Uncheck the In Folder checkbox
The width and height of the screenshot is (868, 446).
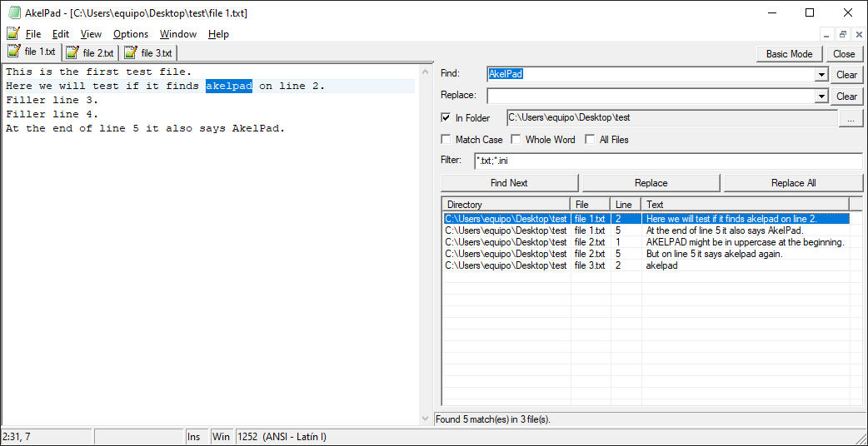446,117
